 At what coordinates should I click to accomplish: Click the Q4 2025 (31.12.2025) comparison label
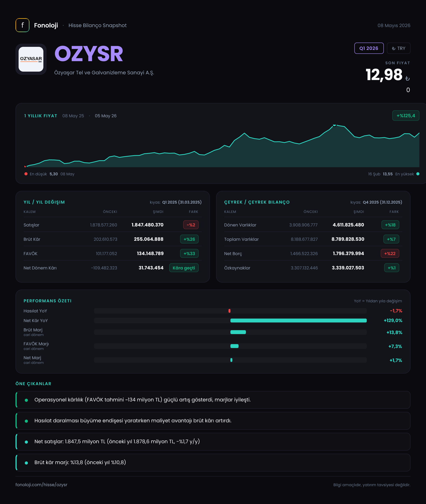383,202
